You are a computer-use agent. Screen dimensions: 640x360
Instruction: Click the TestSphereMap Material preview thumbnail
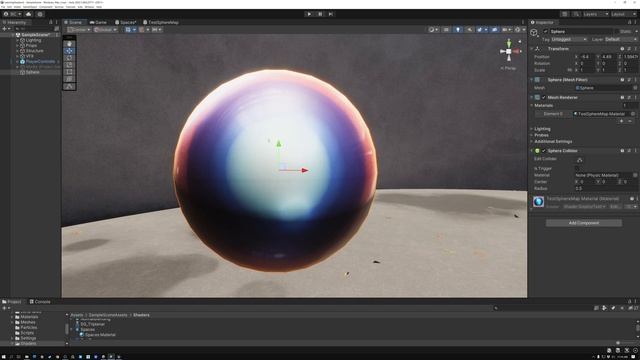point(538,202)
